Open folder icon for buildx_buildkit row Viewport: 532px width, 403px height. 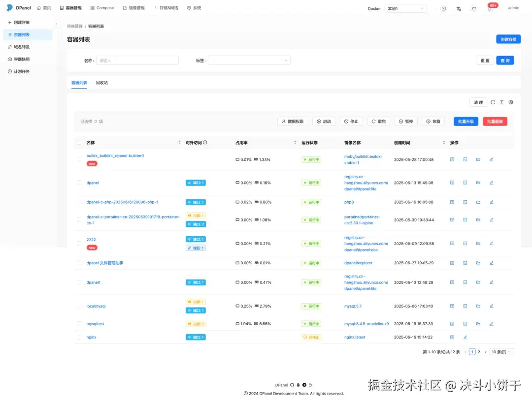click(x=478, y=159)
